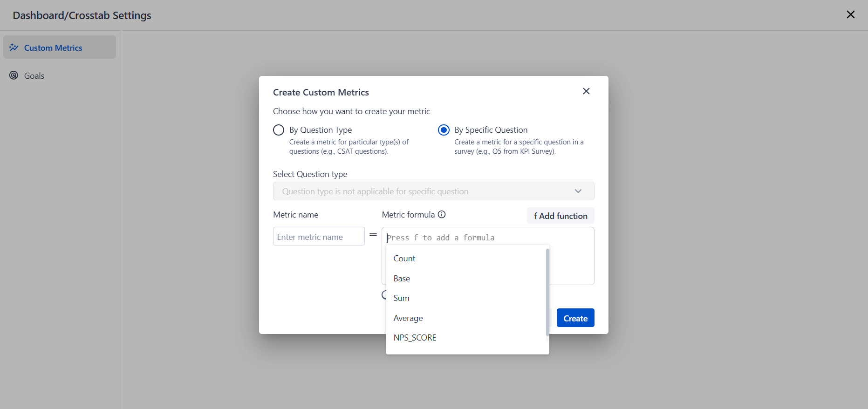Image resolution: width=868 pixels, height=409 pixels.
Task: Click the Enter metric name field
Action: [319, 237]
